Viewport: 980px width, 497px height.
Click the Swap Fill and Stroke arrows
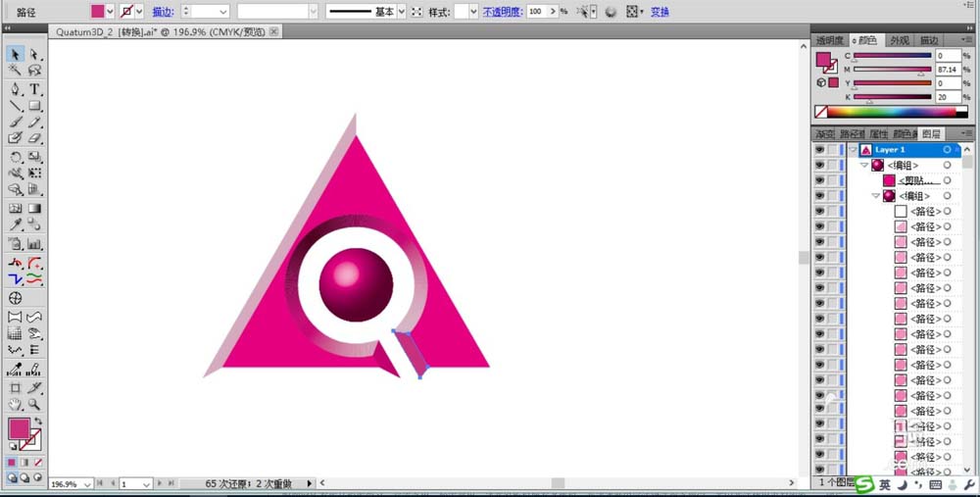[38, 422]
